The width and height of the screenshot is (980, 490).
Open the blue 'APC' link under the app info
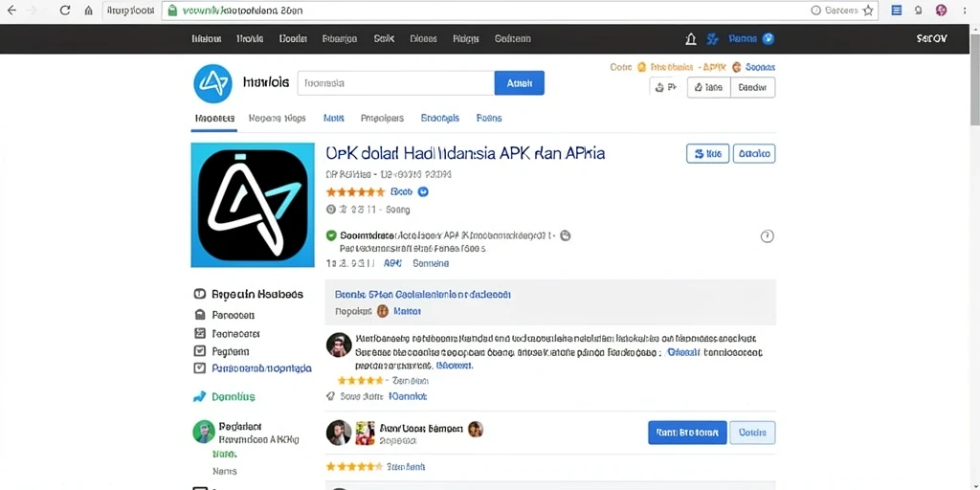pos(392,264)
